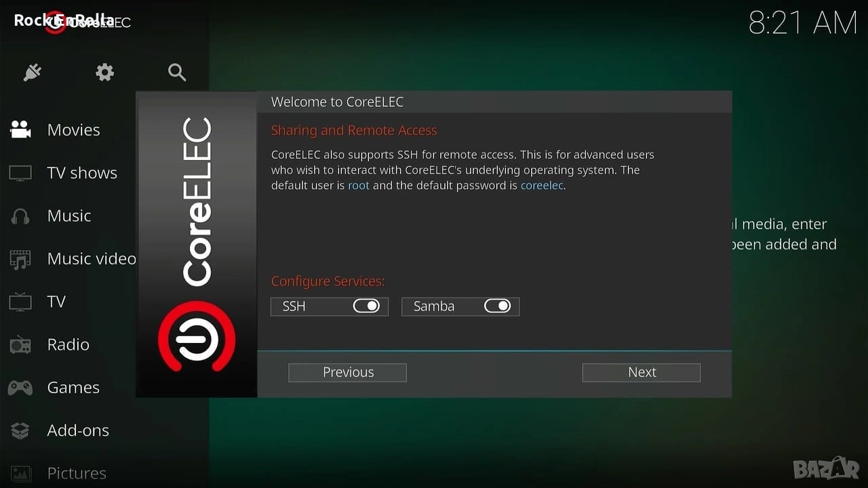Click the 'coreelec' default password text
The image size is (868, 488).
click(x=542, y=186)
